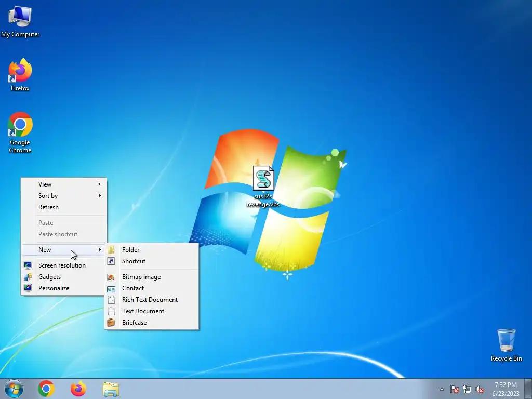This screenshot has width=532, height=399.
Task: Select the sus32s revenge.vbs script file
Action: coord(263,187)
